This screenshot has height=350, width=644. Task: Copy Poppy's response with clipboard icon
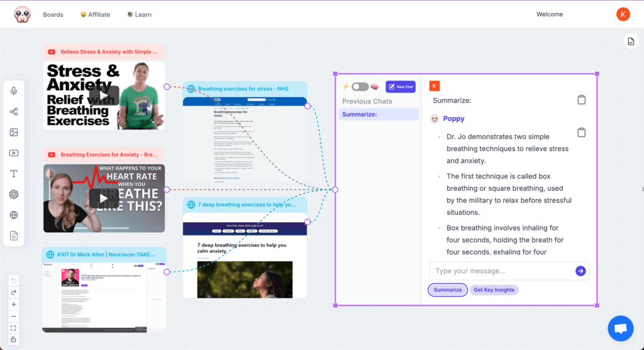pos(582,132)
